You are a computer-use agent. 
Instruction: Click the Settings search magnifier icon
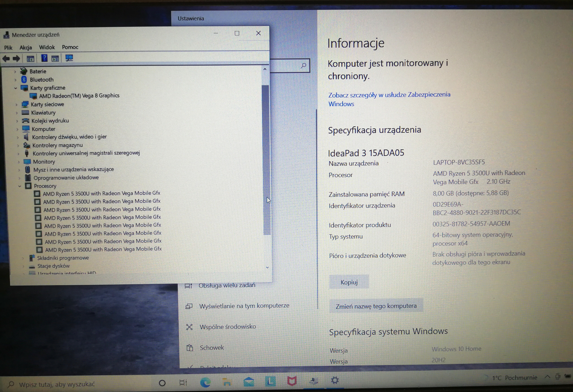[304, 65]
